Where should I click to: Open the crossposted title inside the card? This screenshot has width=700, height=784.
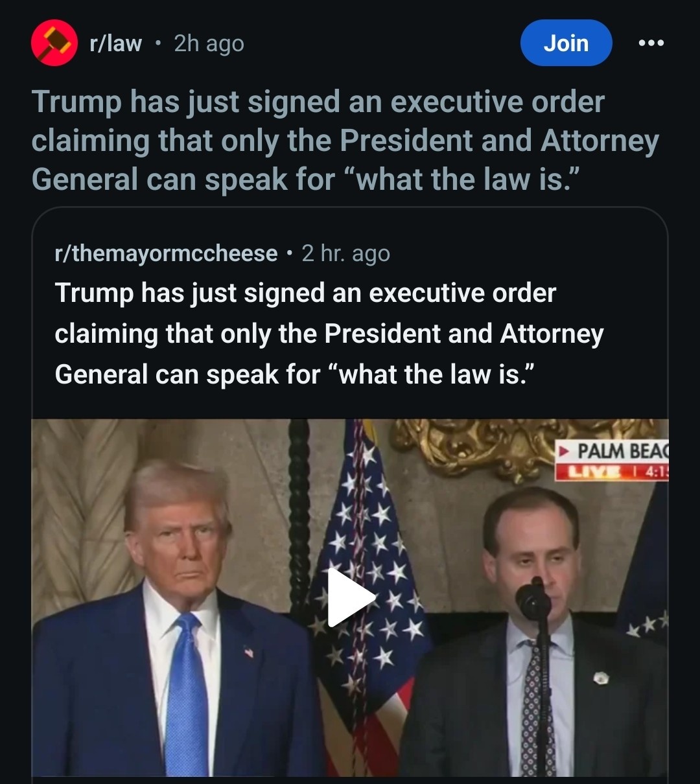[x=329, y=334]
